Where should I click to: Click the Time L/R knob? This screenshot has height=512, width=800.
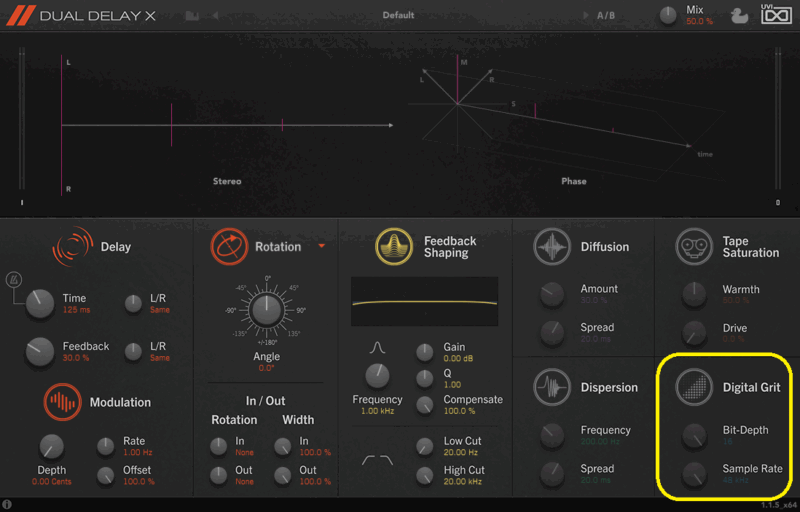click(x=133, y=304)
